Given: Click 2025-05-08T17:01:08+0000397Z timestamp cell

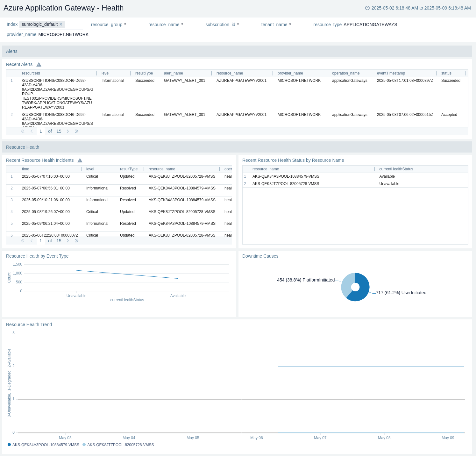Looking at the screenshot, I should (x=405, y=81).
